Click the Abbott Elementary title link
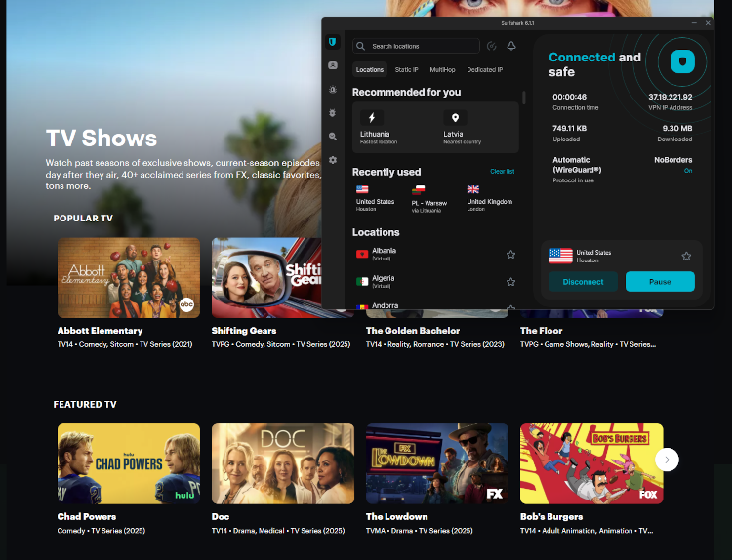732x560 pixels. pos(100,331)
